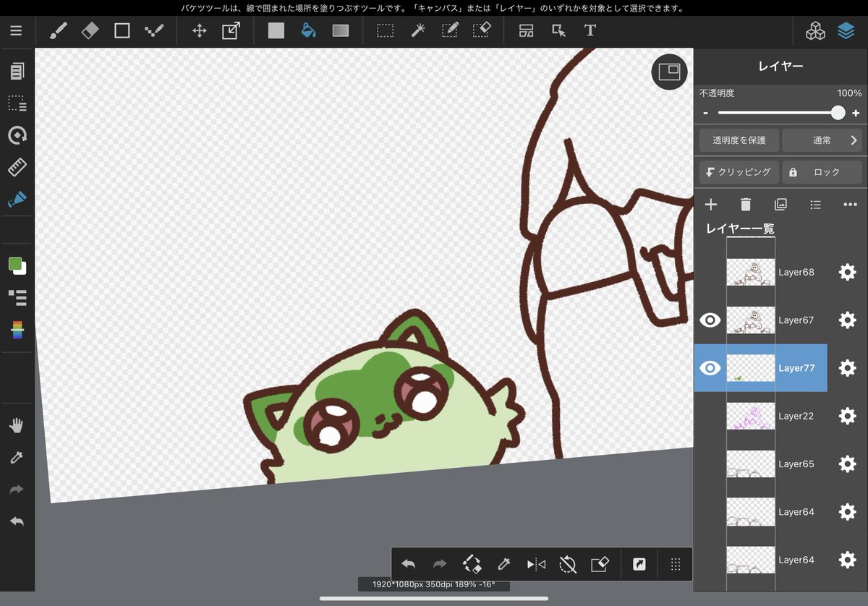Open Layer65 settings gear
This screenshot has width=868, height=606.
tap(847, 464)
